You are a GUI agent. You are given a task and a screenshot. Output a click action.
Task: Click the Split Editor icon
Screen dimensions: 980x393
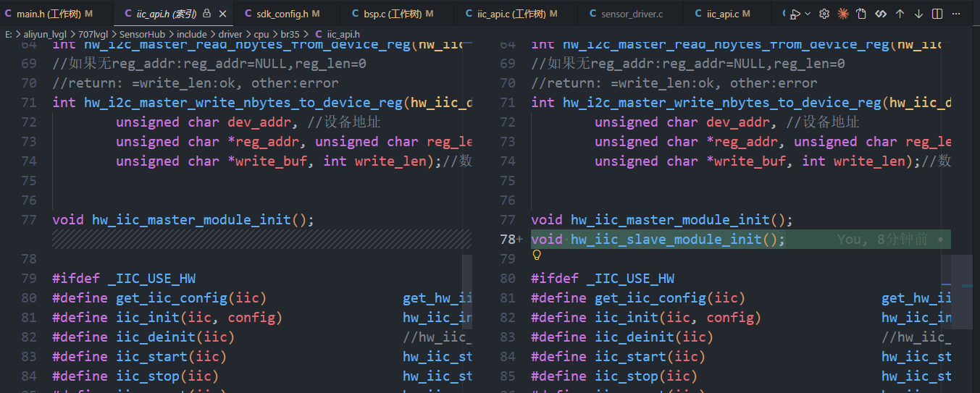point(937,14)
